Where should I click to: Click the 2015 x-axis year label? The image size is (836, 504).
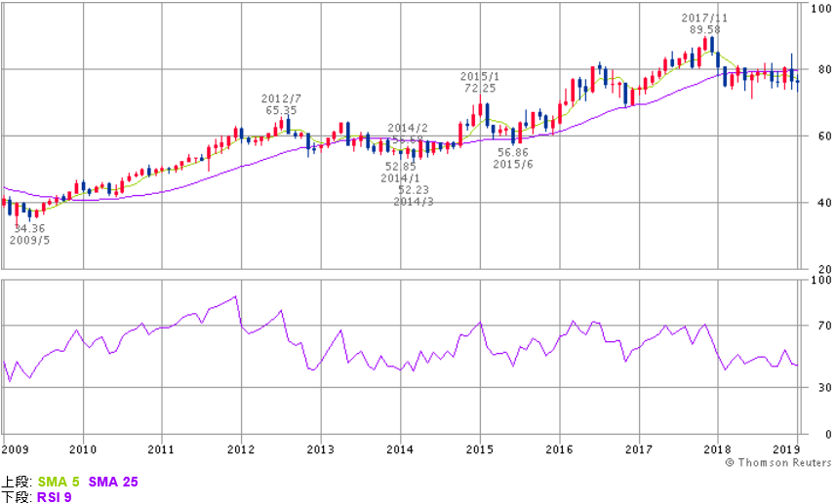pos(480,449)
